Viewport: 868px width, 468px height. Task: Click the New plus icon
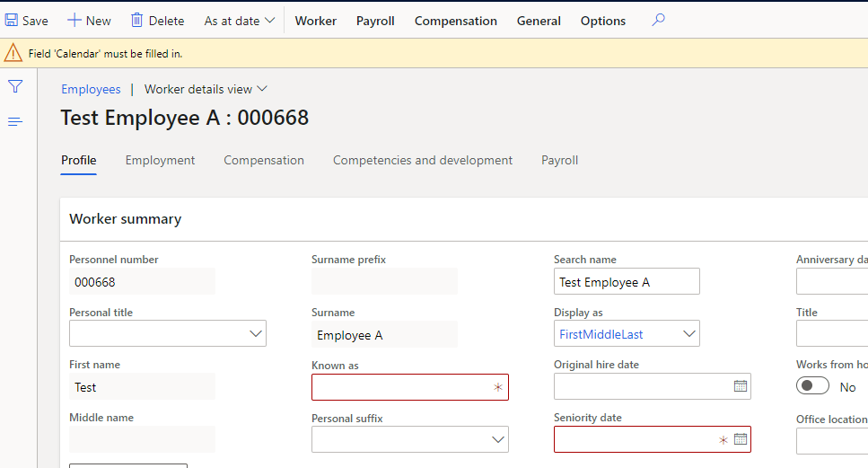point(75,20)
